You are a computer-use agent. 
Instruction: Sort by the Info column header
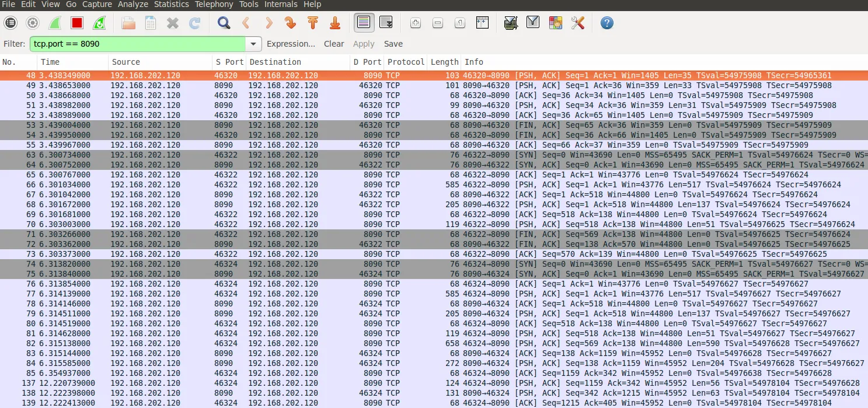[664, 62]
